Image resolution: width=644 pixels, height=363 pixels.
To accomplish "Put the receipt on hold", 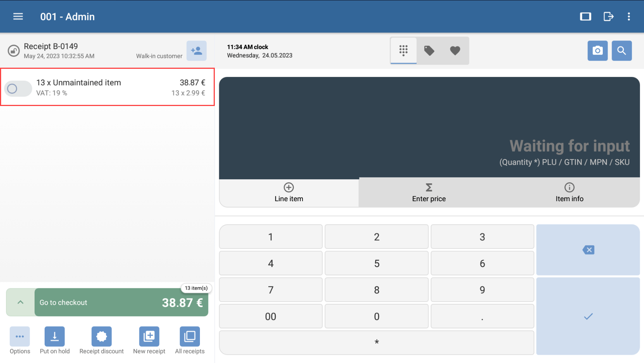I will 55,340.
